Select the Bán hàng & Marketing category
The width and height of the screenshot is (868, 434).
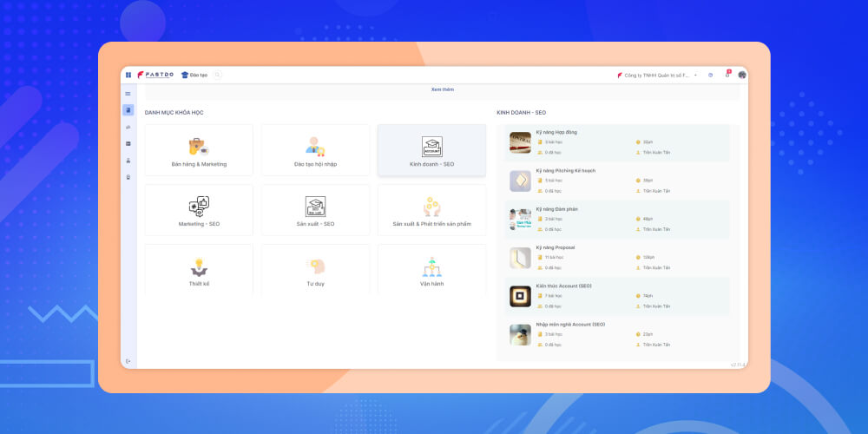[199, 150]
